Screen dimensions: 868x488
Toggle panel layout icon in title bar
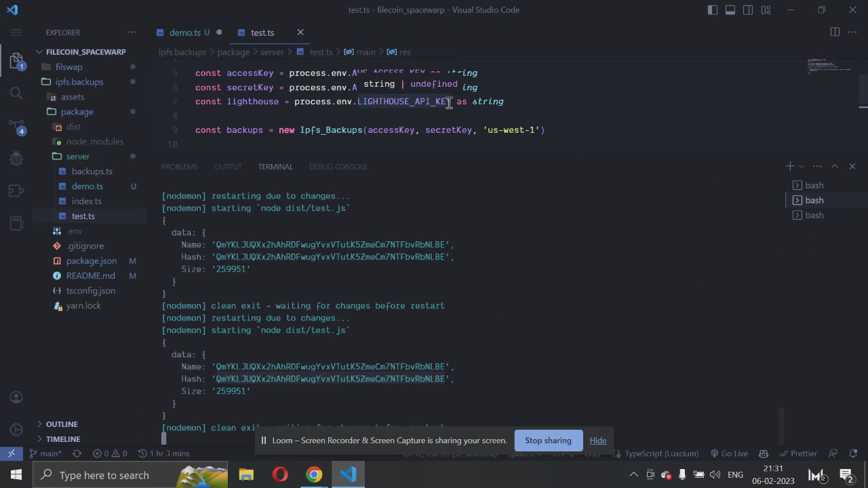[x=730, y=9]
